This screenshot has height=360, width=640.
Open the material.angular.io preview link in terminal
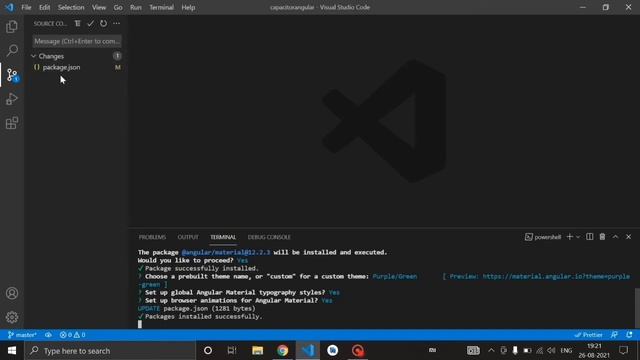tap(556, 276)
